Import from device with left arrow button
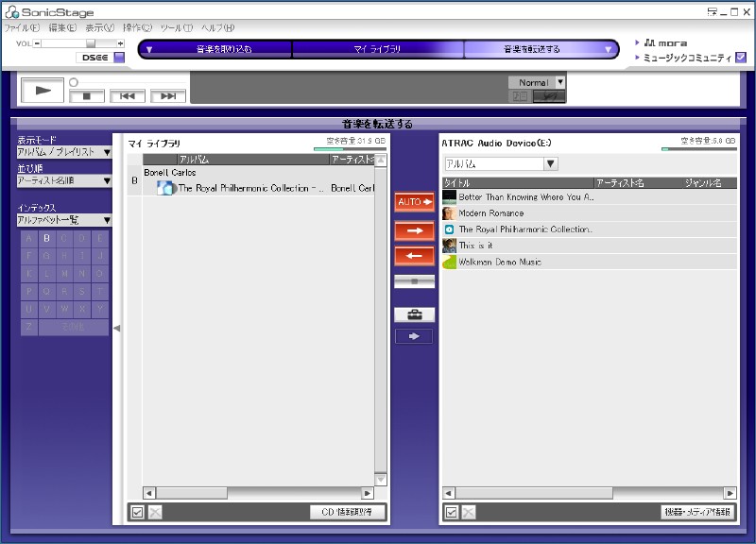This screenshot has height=544, width=756. 414,256
